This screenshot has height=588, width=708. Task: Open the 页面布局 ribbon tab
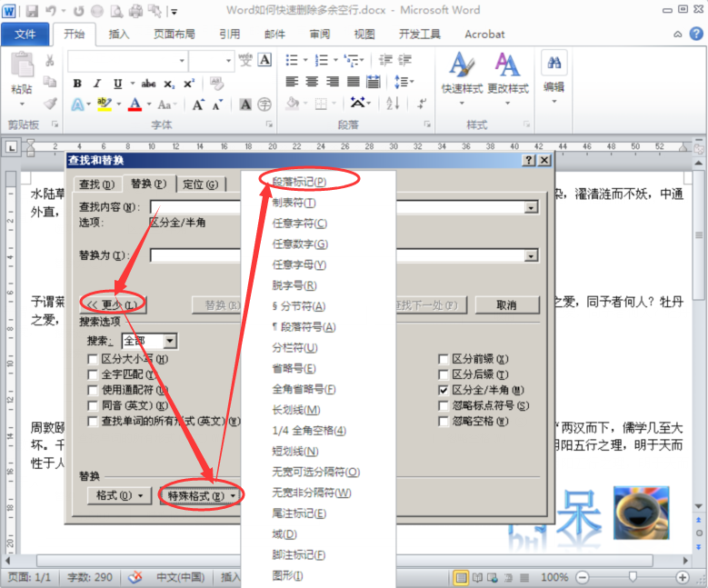175,35
